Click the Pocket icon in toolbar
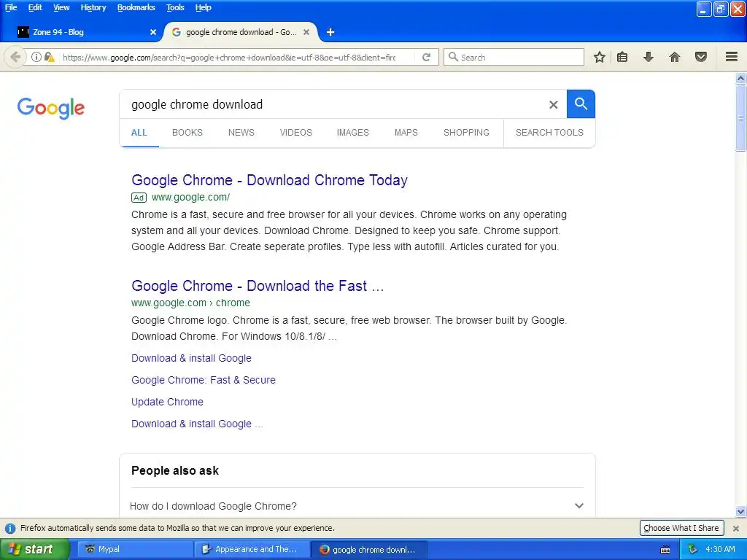The height and width of the screenshot is (560, 747). 701,57
